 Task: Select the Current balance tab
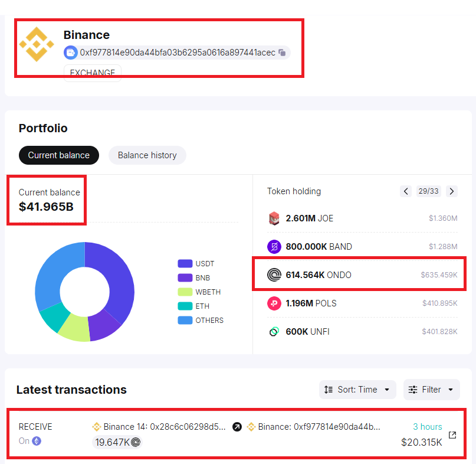(x=59, y=155)
